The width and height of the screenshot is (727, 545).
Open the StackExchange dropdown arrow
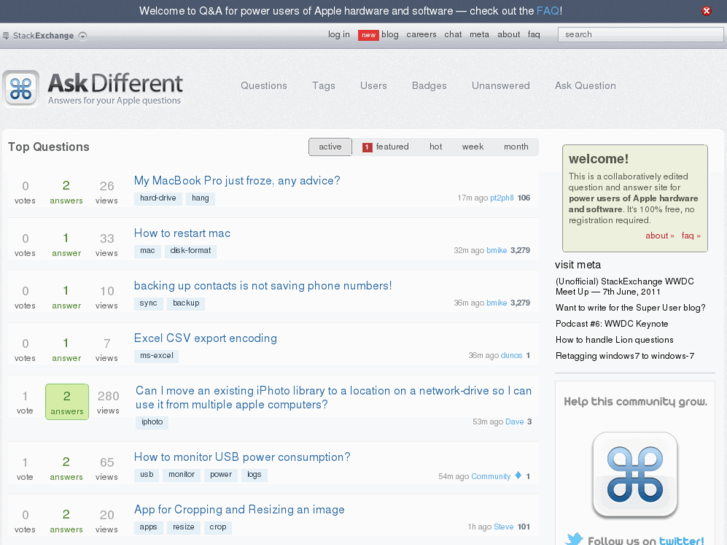click(83, 36)
